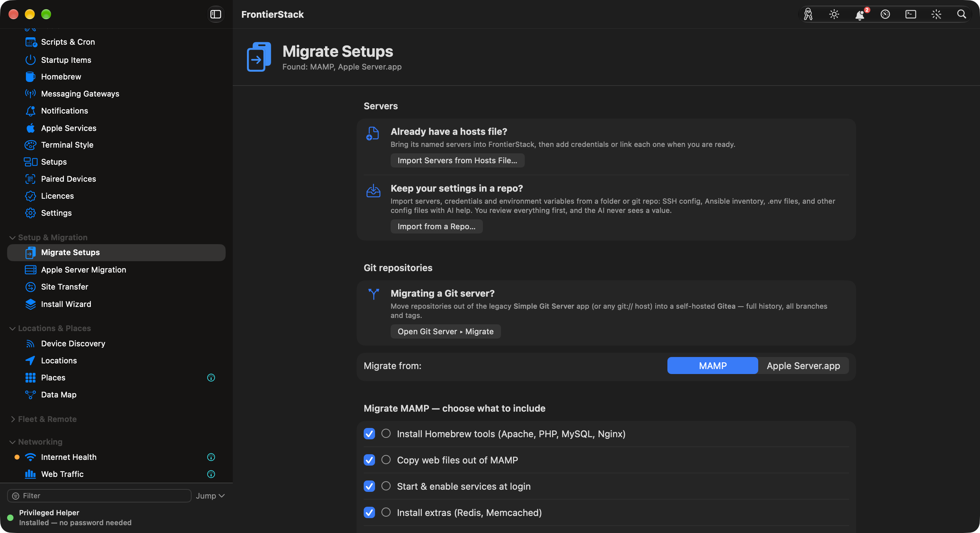The image size is (980, 533).
Task: Uncheck Copy web files out of MAMP
Action: (369, 460)
